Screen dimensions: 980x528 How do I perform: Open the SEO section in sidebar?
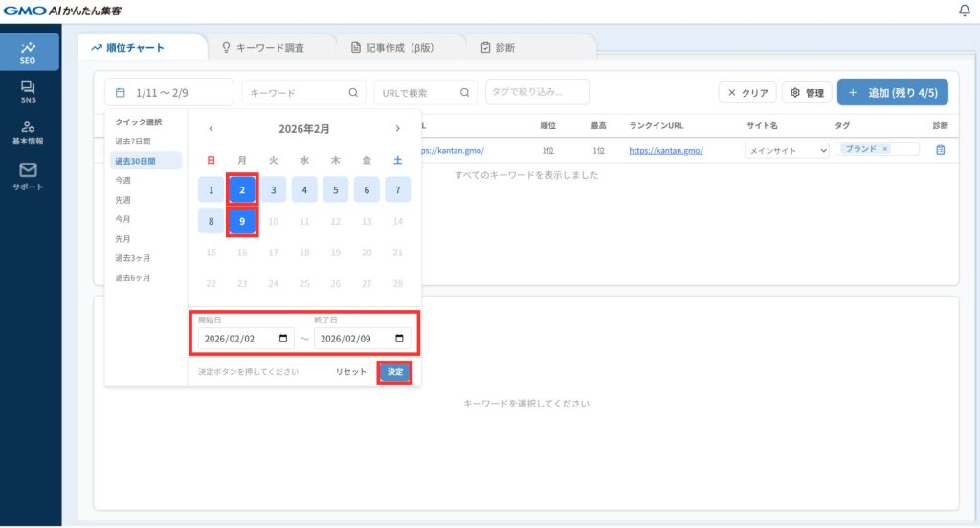29,52
